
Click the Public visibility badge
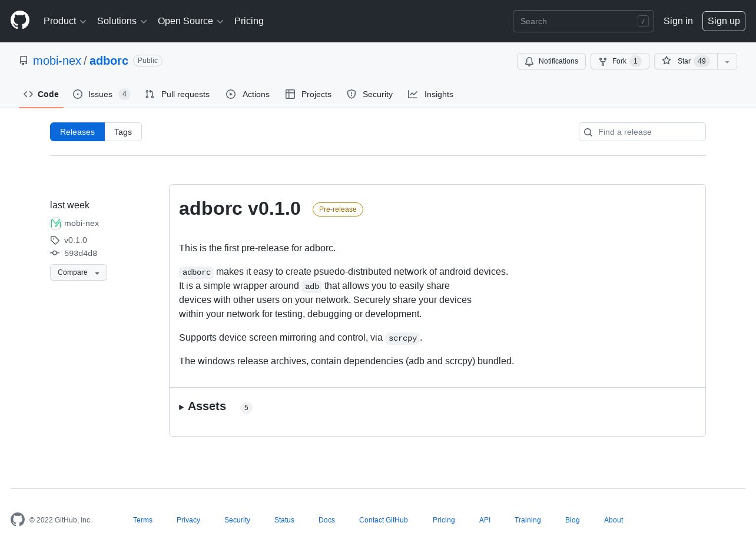point(148,61)
